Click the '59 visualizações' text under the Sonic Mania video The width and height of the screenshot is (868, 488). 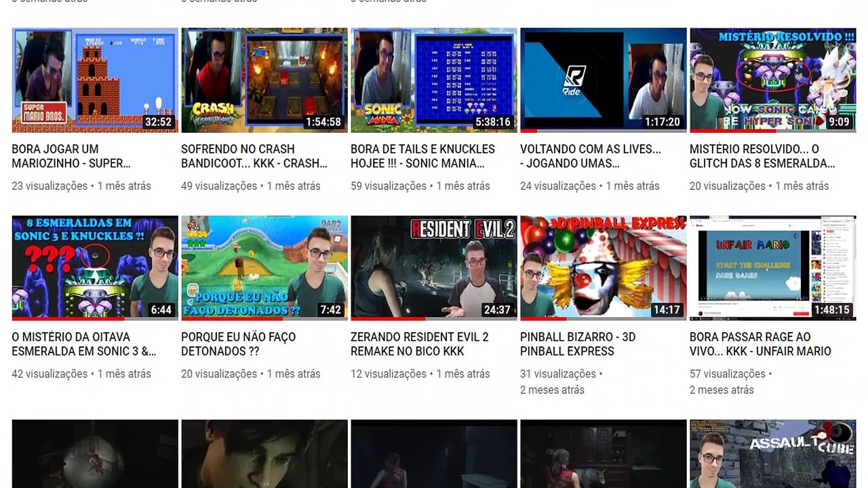pyautogui.click(x=389, y=186)
